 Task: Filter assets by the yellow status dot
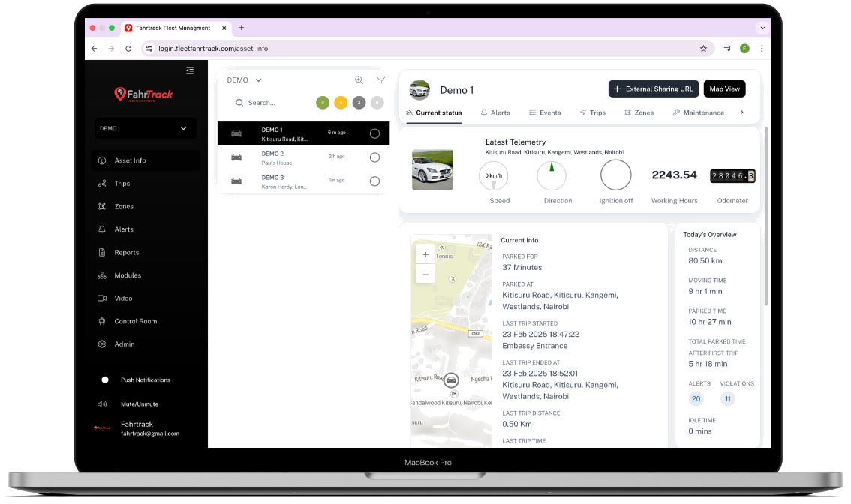point(341,102)
